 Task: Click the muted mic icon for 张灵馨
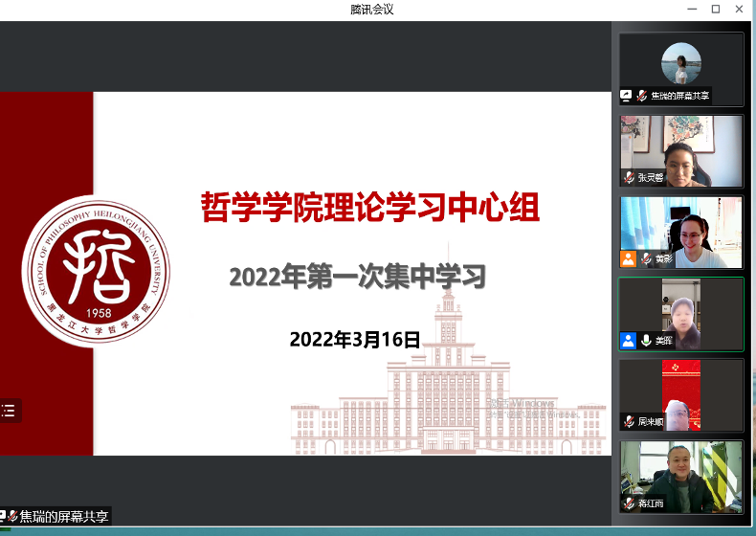629,177
